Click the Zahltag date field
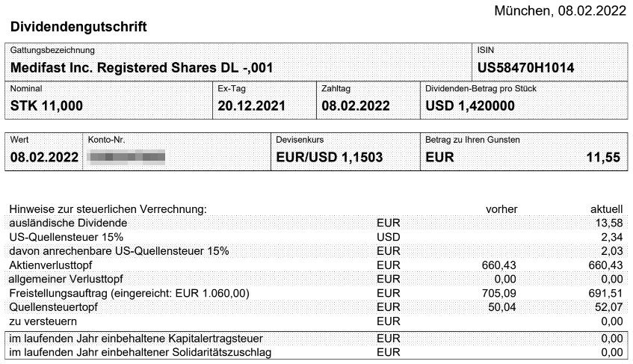Viewport: 633px width, 364px height. pos(356,105)
